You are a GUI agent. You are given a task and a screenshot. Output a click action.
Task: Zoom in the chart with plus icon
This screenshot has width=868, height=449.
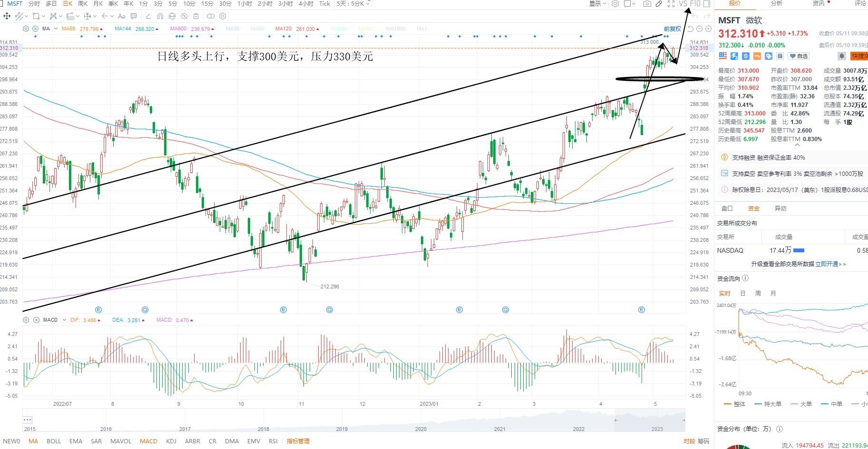(708, 29)
